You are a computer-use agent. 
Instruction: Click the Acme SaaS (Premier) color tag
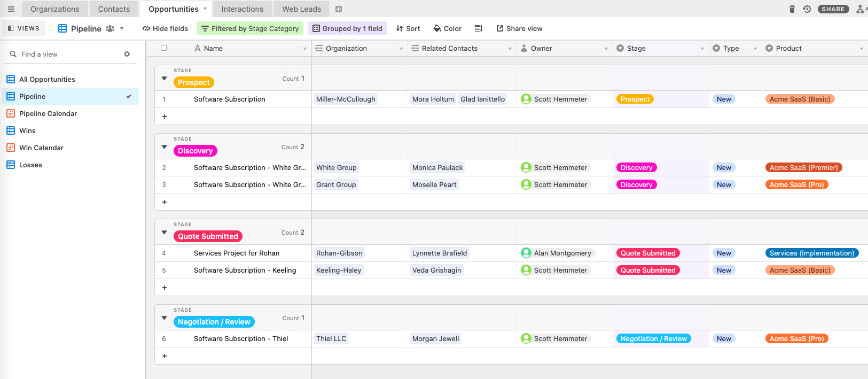[x=803, y=167]
